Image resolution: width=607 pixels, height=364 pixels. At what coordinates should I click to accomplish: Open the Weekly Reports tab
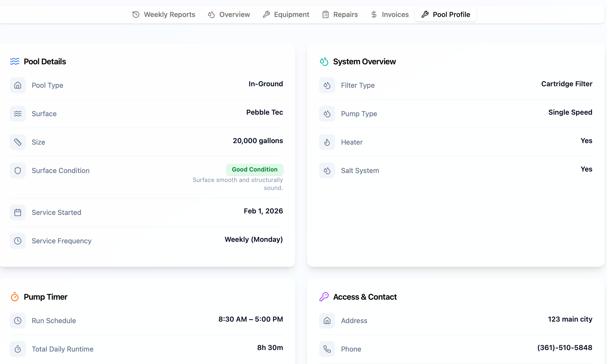click(x=164, y=14)
